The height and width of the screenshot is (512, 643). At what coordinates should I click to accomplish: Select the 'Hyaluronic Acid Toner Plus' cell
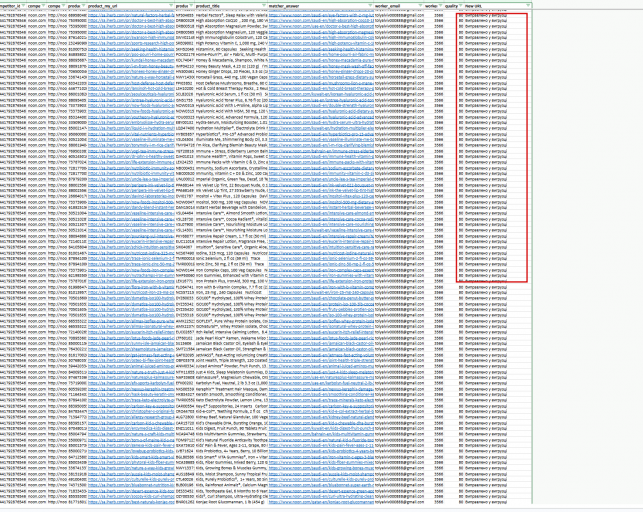(x=232, y=100)
